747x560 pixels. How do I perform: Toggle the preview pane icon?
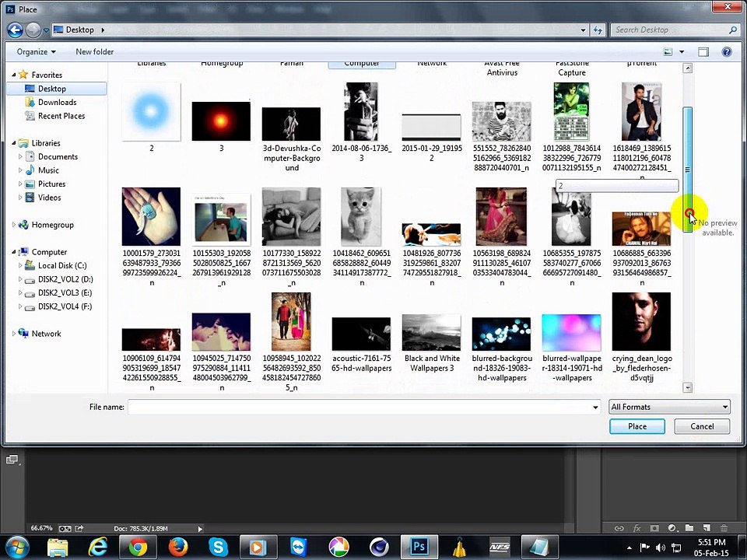coord(703,52)
